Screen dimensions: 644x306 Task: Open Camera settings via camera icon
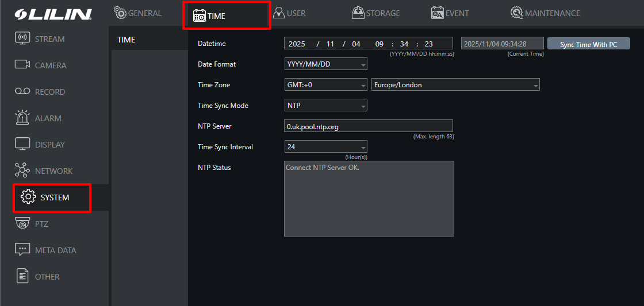[x=23, y=65]
